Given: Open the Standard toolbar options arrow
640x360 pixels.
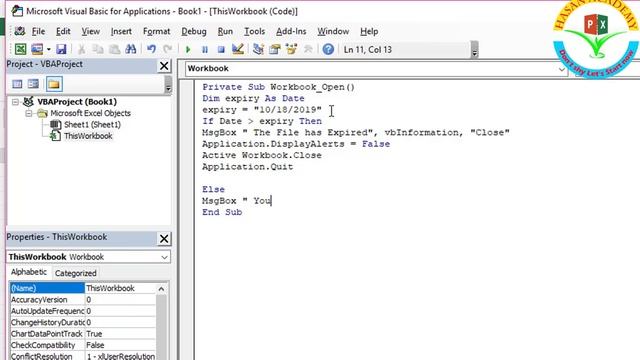Looking at the screenshot, I should pos(474,50).
